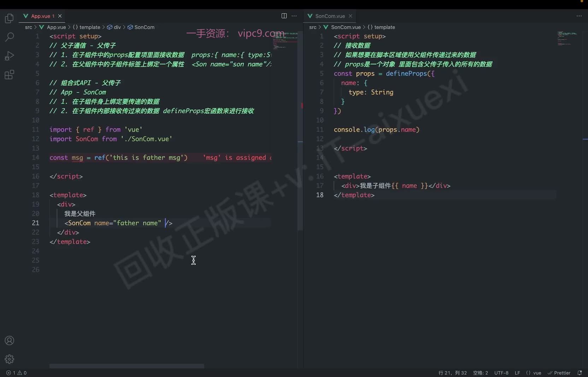Image resolution: width=588 pixels, height=377 pixels.
Task: Open the Search icon in activity bar
Action: tap(10, 37)
